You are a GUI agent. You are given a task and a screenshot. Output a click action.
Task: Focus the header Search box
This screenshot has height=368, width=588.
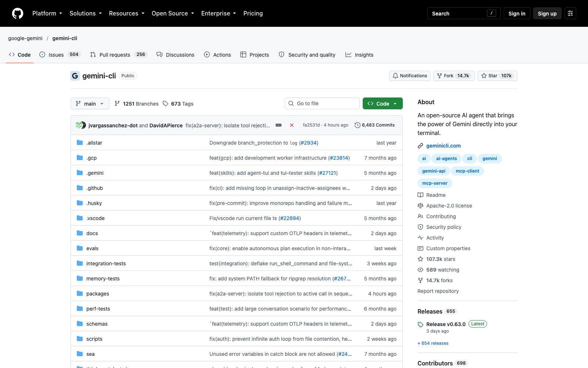(464, 13)
